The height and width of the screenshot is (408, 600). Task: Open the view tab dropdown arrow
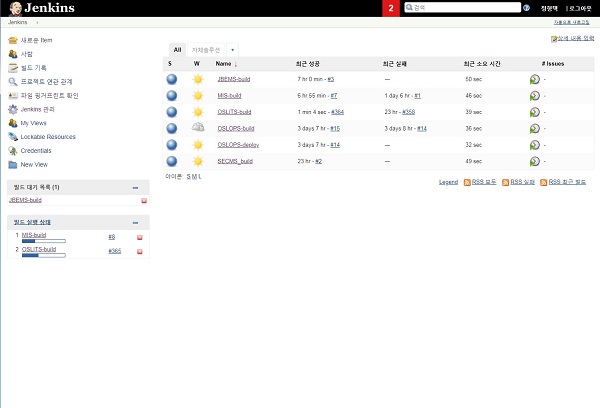pos(232,50)
